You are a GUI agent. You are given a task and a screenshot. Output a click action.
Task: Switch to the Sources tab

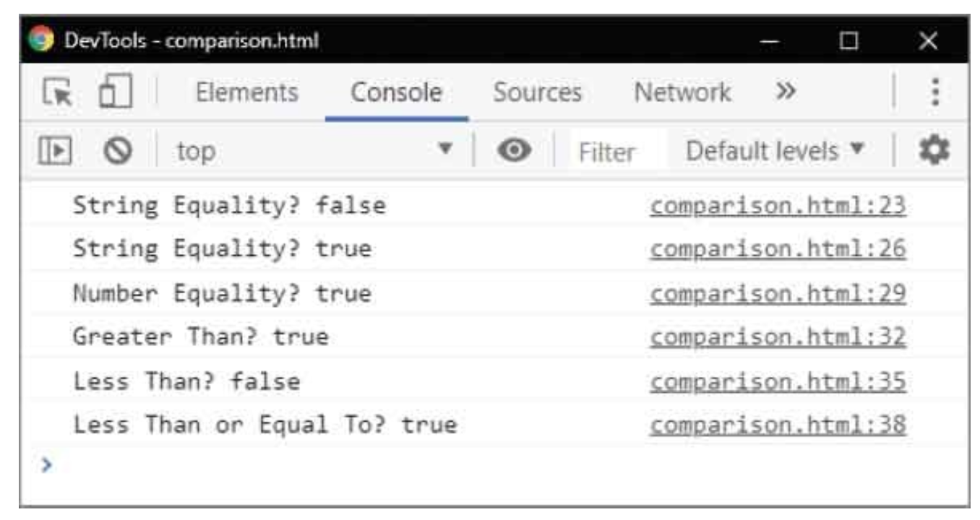point(537,92)
